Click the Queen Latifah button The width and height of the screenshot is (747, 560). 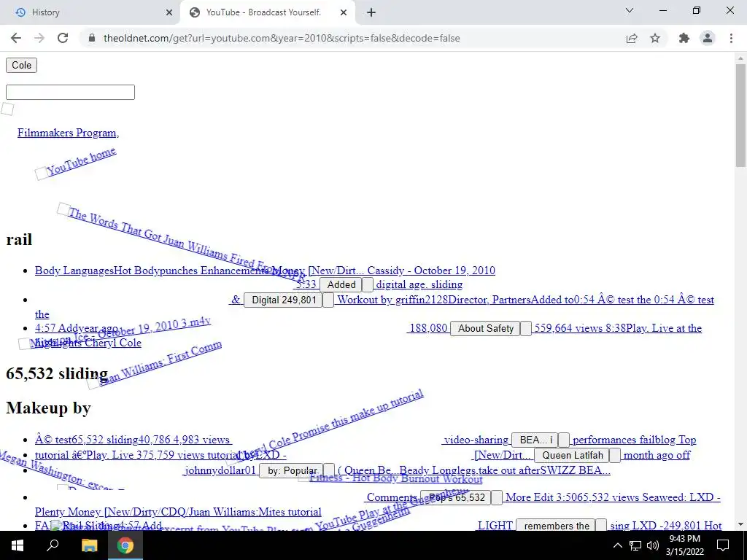point(572,455)
